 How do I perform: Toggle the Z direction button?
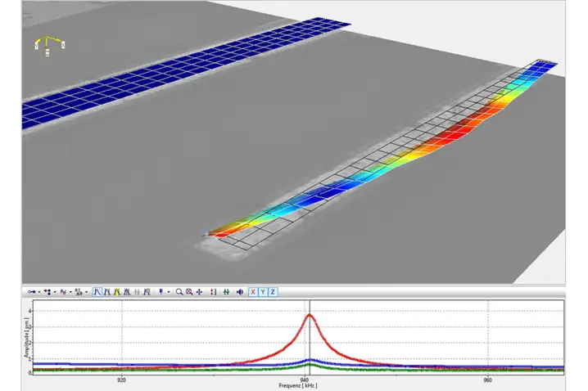273,292
